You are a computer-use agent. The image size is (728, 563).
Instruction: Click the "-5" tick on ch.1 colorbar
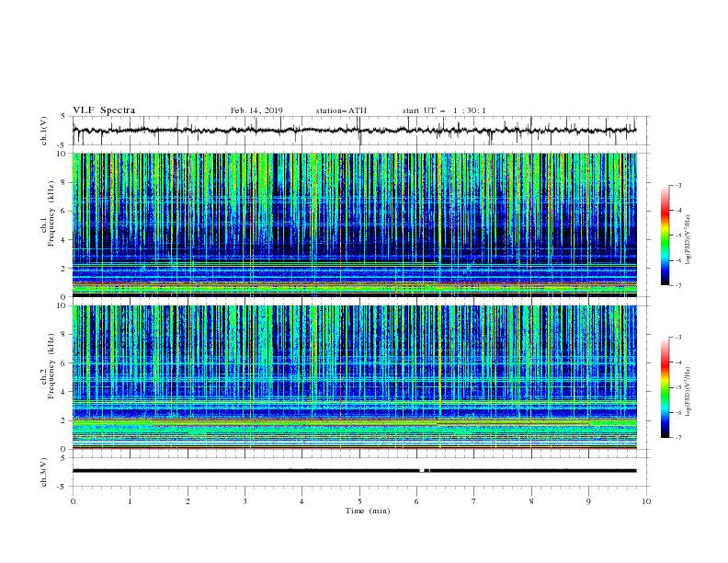point(678,236)
